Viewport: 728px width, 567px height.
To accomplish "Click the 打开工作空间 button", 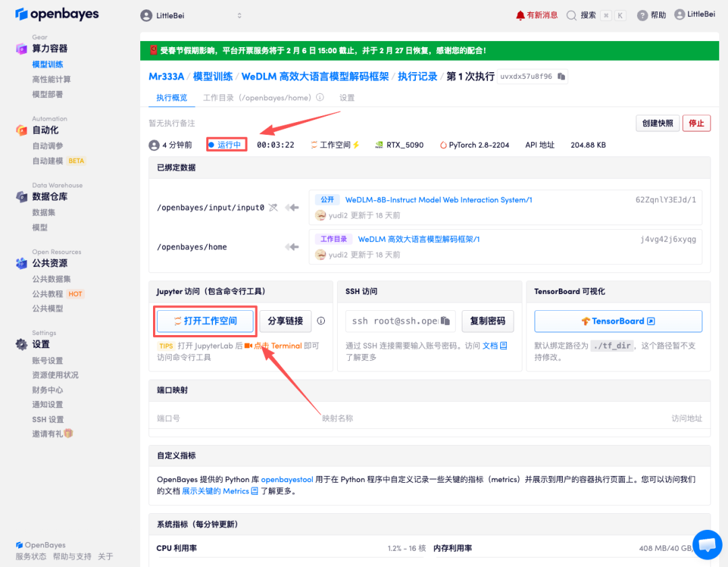I will 205,321.
